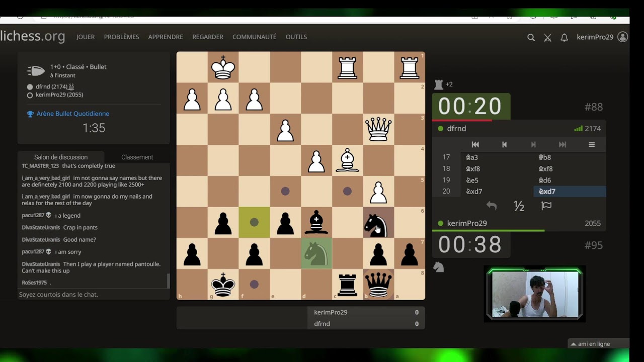Click the captured rook +2 material icon
The width and height of the screenshot is (644, 362).
coord(438,84)
